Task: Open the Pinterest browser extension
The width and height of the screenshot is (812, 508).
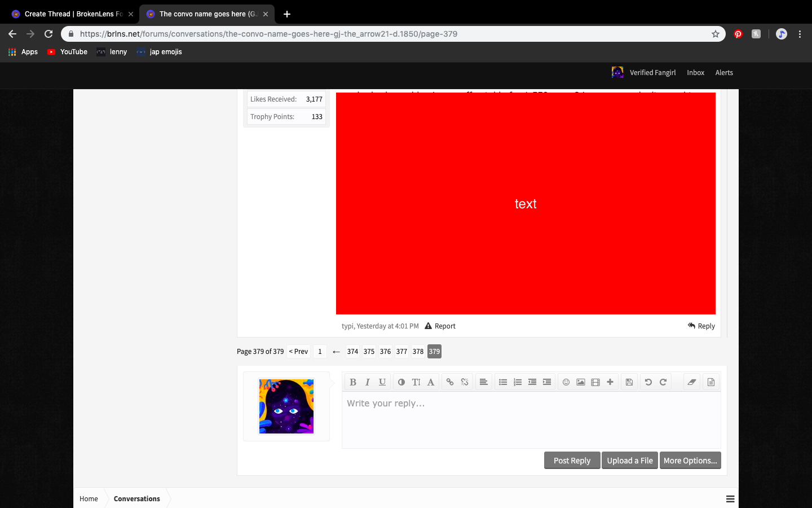Action: pyautogui.click(x=738, y=34)
